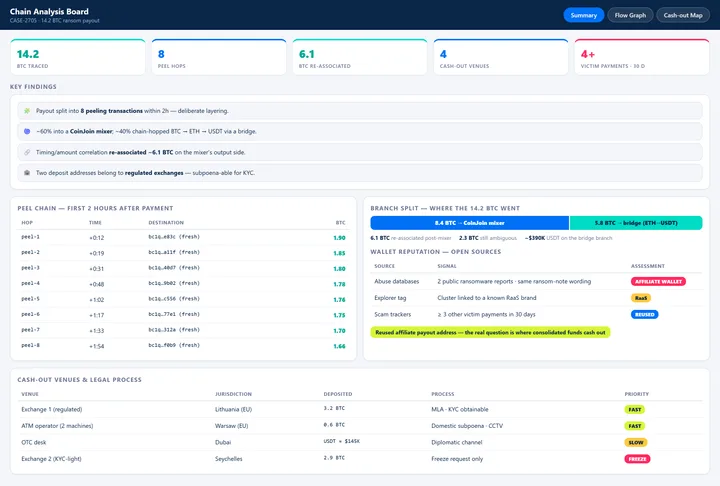
Task: Open the Cash-out Map tab
Action: click(683, 15)
